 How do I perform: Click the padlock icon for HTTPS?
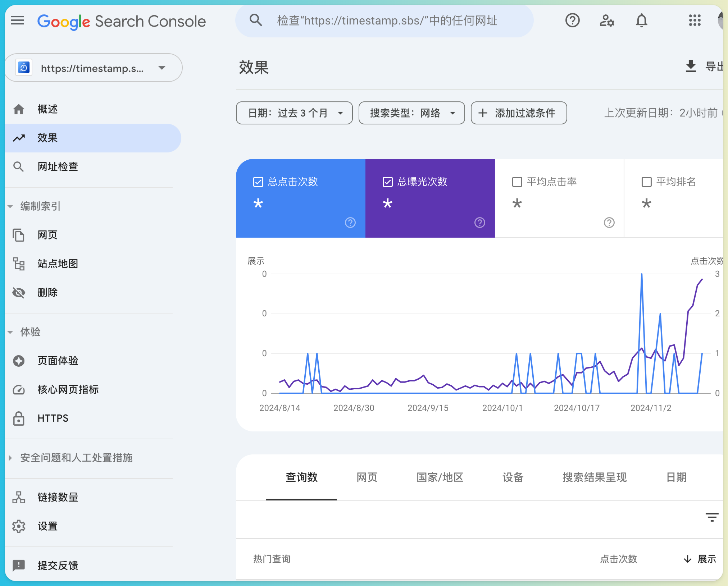(19, 418)
